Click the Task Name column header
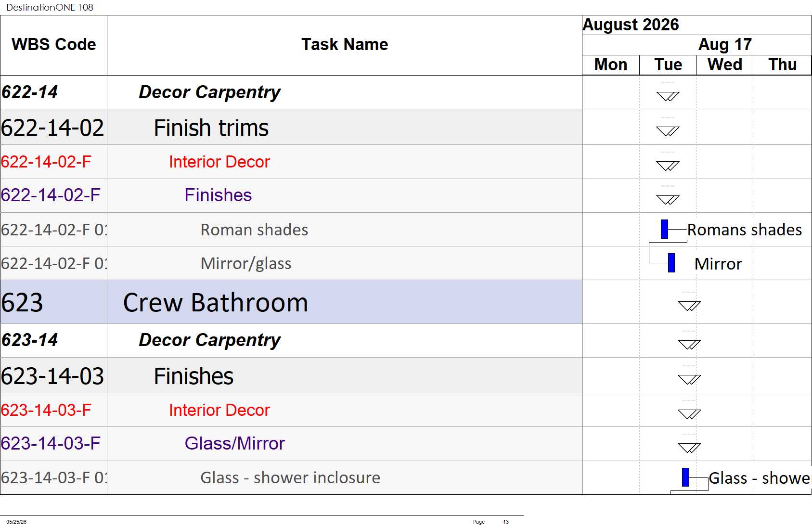Image resolution: width=812 pixels, height=528 pixels. 345,45
